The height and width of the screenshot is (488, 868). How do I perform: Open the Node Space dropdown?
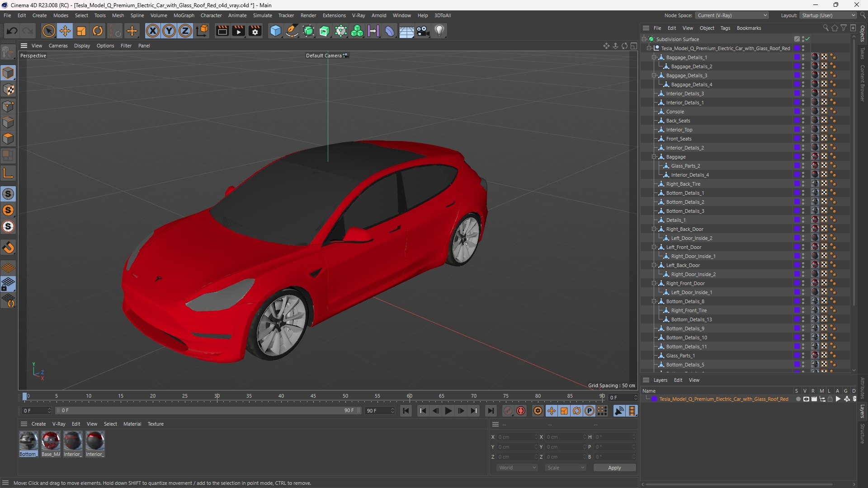click(732, 15)
